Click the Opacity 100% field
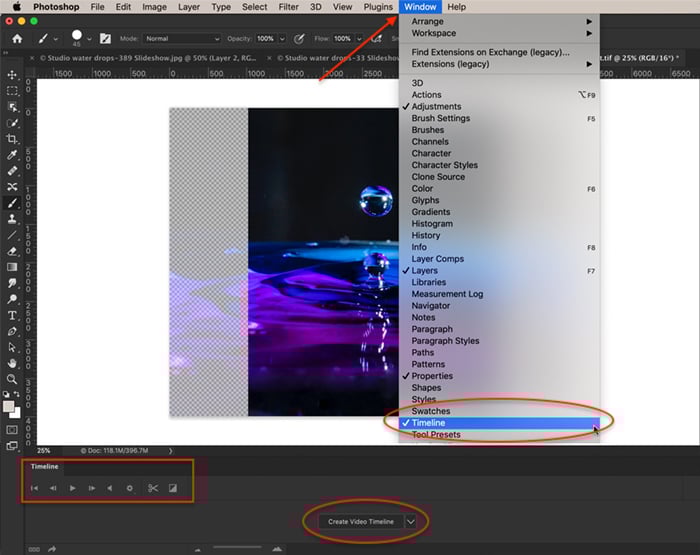The width and height of the screenshot is (700, 555). pos(266,39)
